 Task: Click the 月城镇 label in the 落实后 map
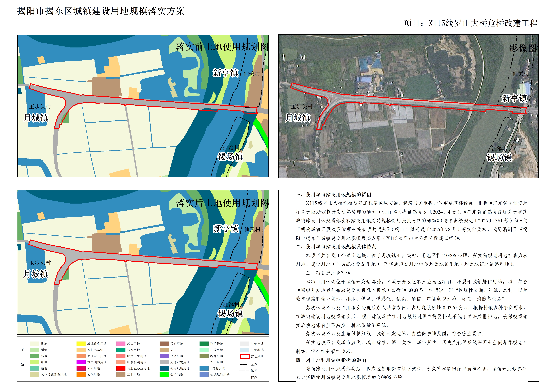pos(36,274)
